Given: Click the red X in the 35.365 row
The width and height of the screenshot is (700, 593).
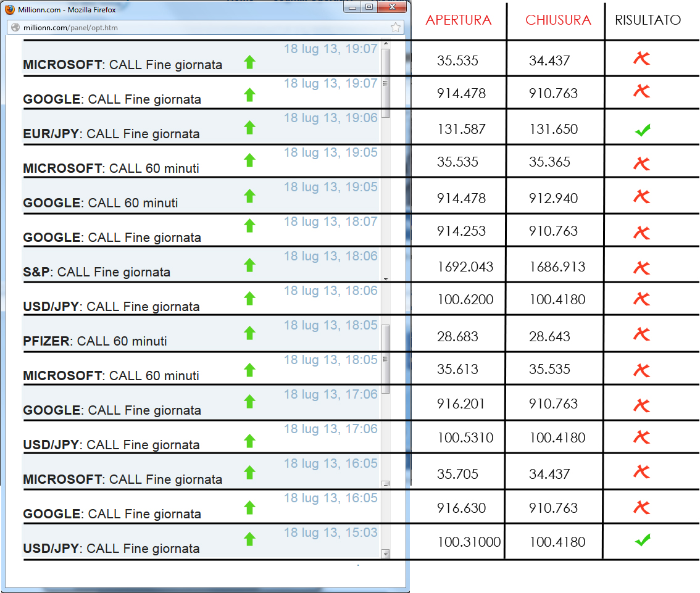Looking at the screenshot, I should 641,164.
